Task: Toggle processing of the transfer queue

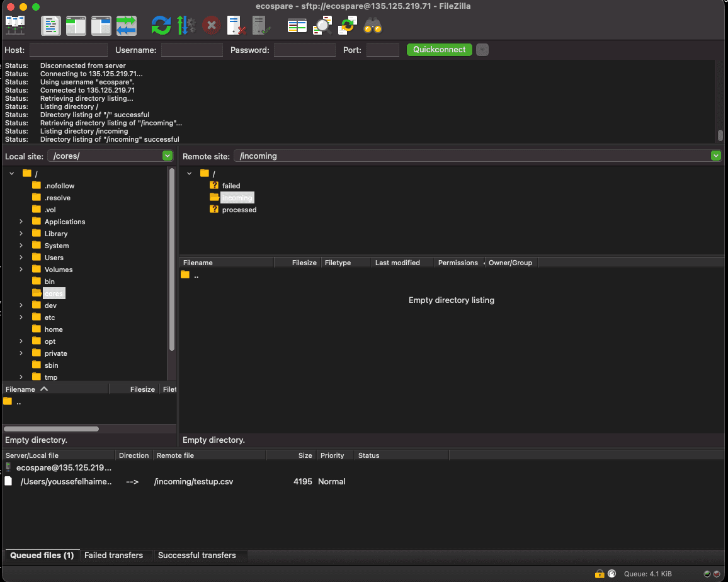Action: (186, 26)
